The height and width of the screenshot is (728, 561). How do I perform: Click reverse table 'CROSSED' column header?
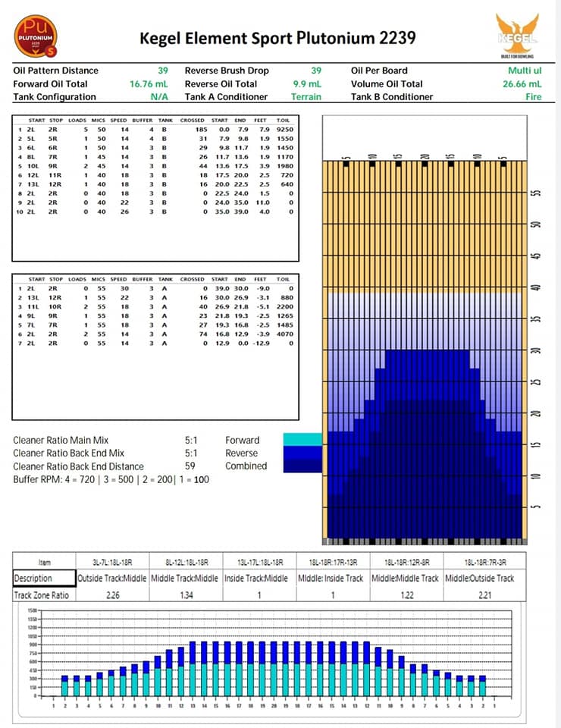click(x=192, y=280)
